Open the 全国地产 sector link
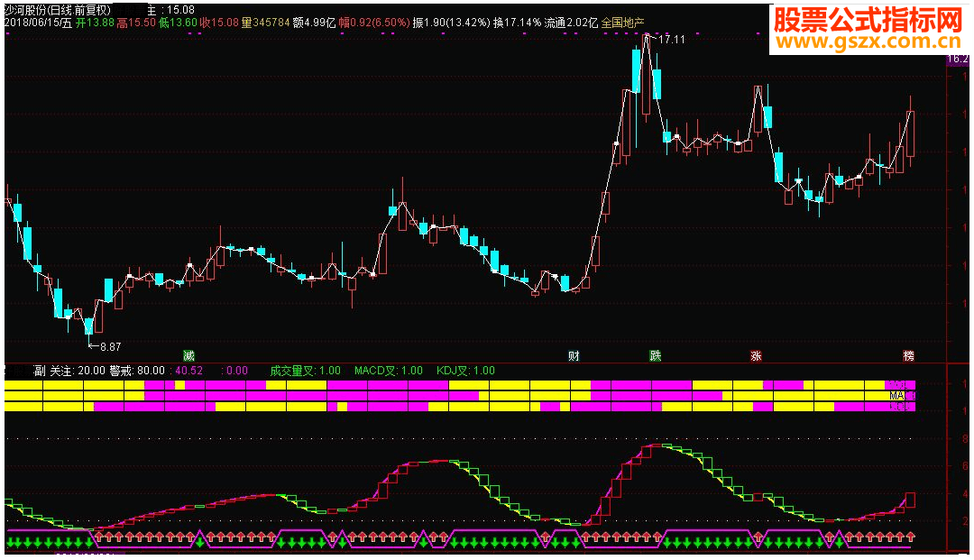The width and height of the screenshot is (974, 560). [x=622, y=23]
